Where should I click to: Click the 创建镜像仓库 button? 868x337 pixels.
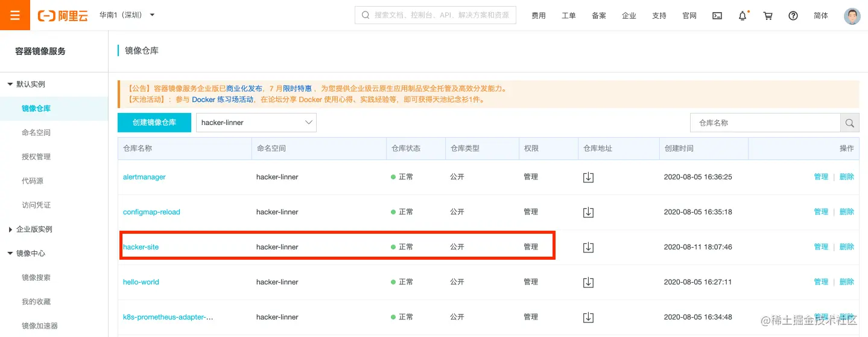click(154, 123)
